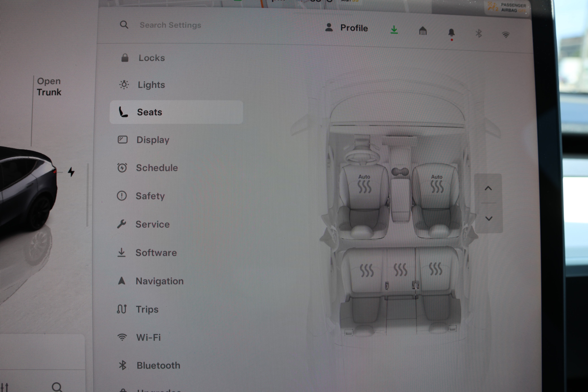Screen dimensions: 588x392
Task: Toggle rear left seat heater
Action: click(367, 271)
